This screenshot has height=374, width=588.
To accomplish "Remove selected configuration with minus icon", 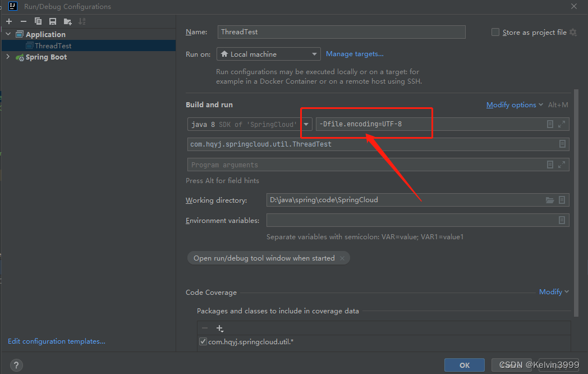I will [23, 21].
